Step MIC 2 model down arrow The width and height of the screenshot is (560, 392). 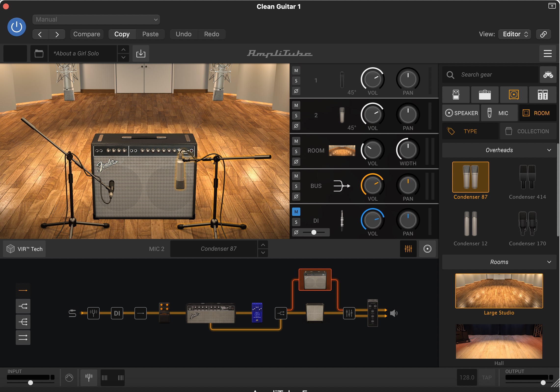(263, 253)
